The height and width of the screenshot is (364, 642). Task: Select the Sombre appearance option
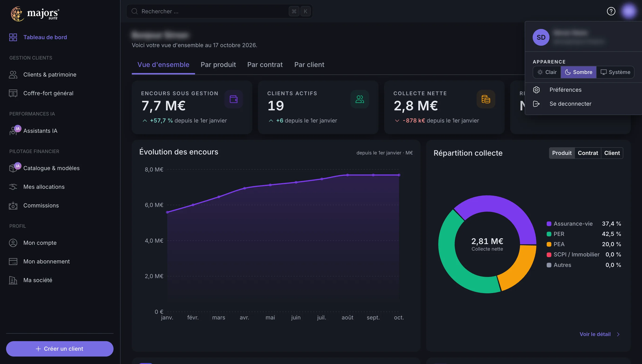pos(578,72)
